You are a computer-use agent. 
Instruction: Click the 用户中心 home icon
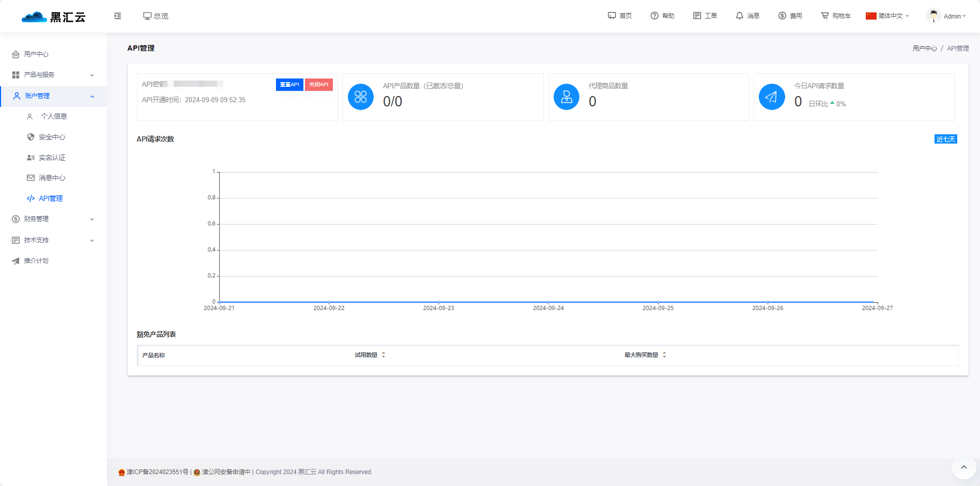pos(16,54)
